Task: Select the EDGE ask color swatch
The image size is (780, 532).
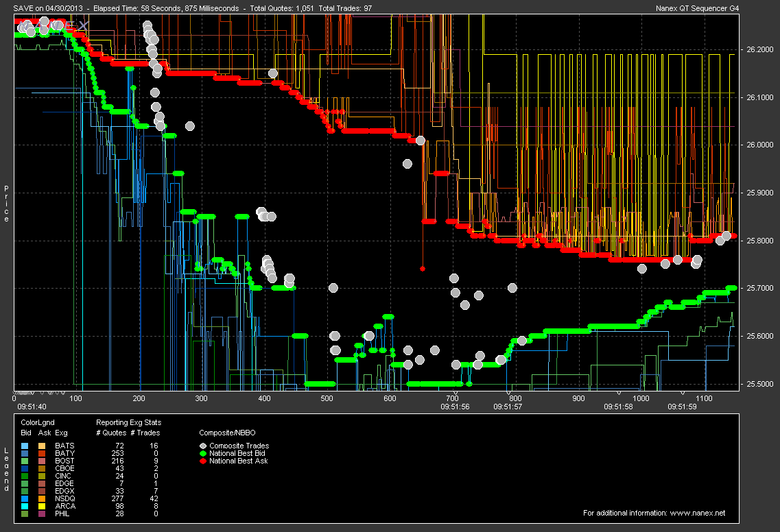Action: tap(42, 483)
